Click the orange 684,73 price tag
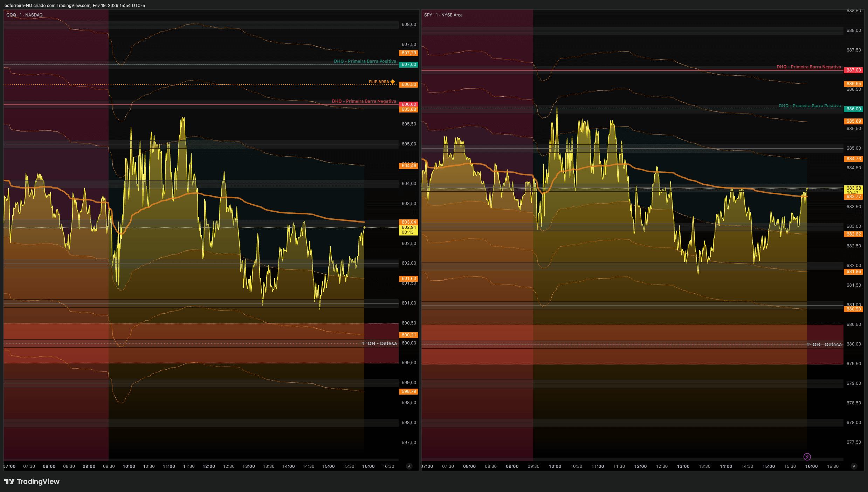This screenshot has height=492, width=868. click(854, 159)
